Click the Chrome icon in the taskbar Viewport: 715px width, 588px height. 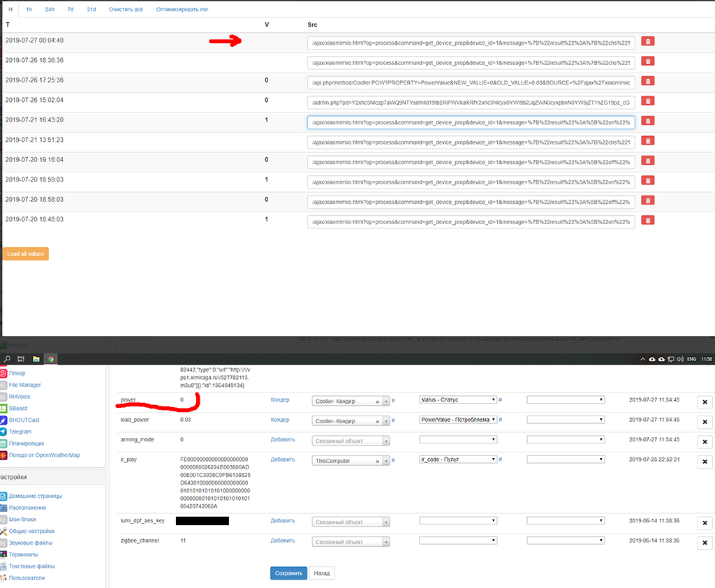click(50, 359)
